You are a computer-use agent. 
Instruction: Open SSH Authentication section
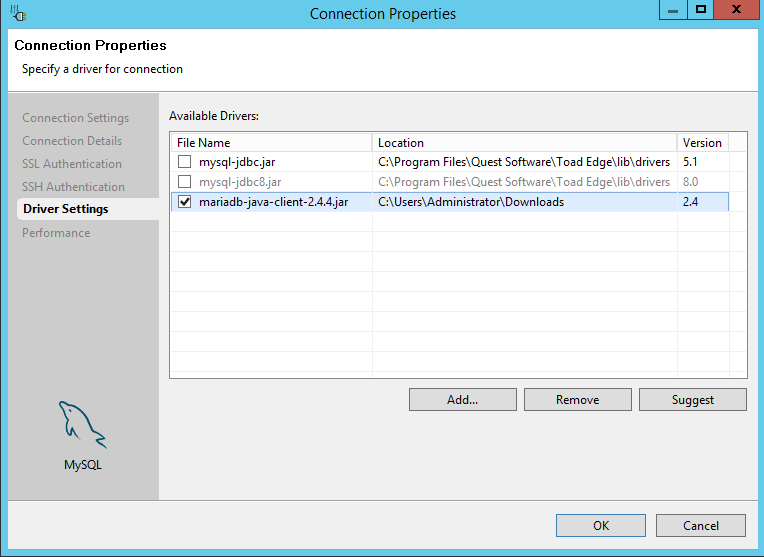[73, 187]
